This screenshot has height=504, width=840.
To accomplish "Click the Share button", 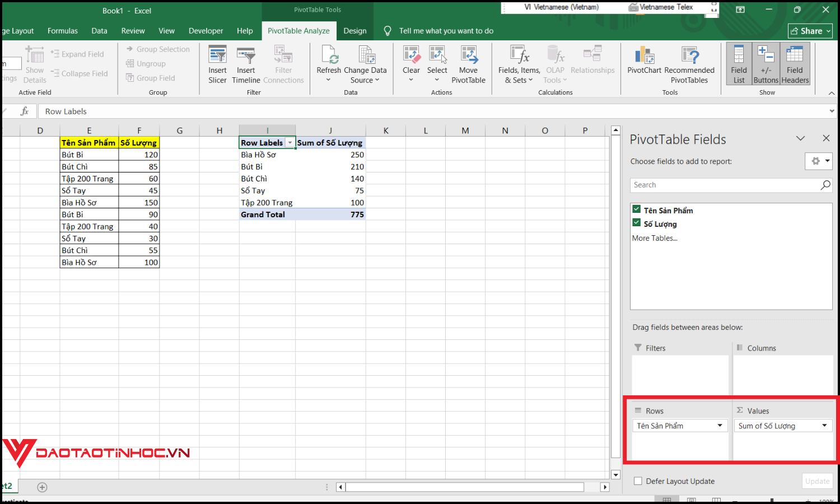I will (810, 31).
